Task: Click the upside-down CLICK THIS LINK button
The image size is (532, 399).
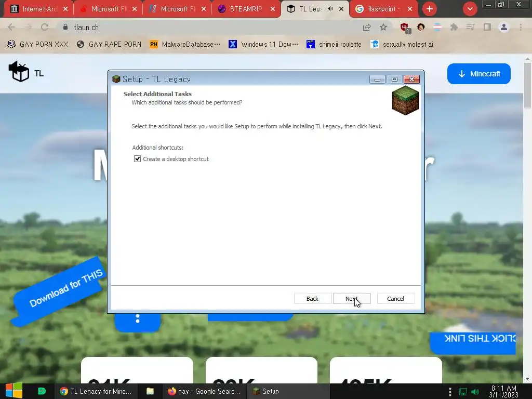Action: 473,343
